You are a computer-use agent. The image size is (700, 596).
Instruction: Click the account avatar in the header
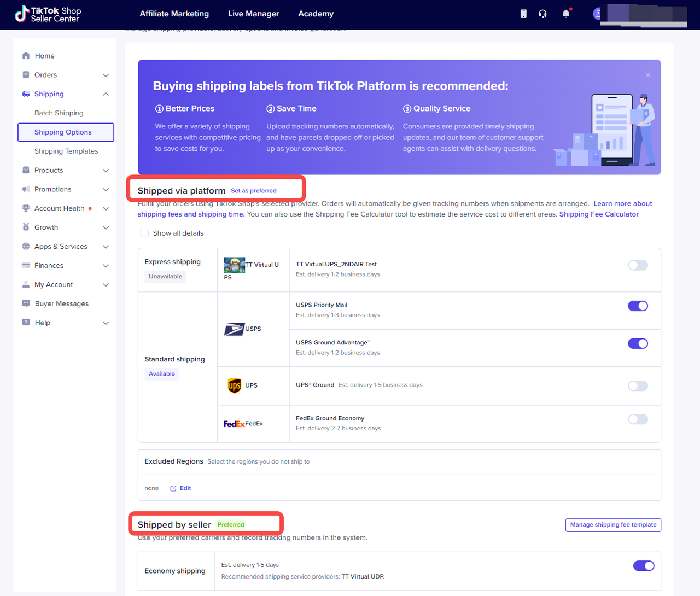click(598, 14)
